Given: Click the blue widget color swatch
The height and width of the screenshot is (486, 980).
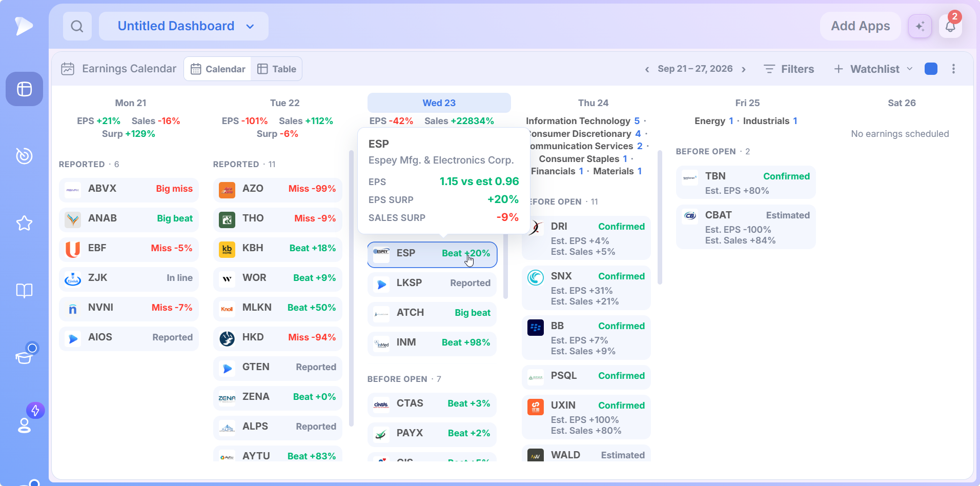Looking at the screenshot, I should (x=931, y=69).
